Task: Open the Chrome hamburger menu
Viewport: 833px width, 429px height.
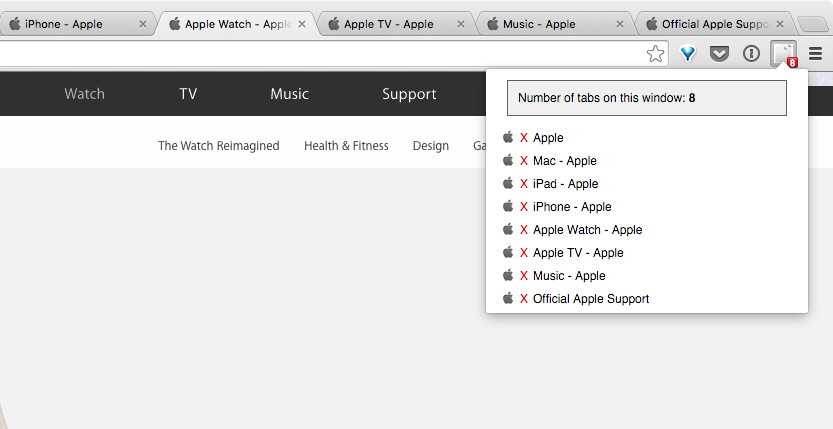Action: (x=815, y=54)
